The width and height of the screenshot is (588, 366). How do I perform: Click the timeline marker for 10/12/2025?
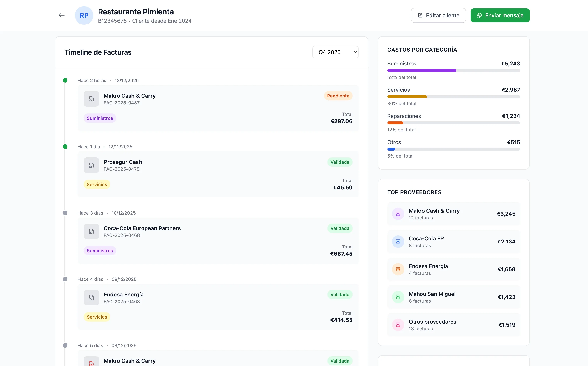pyautogui.click(x=65, y=213)
